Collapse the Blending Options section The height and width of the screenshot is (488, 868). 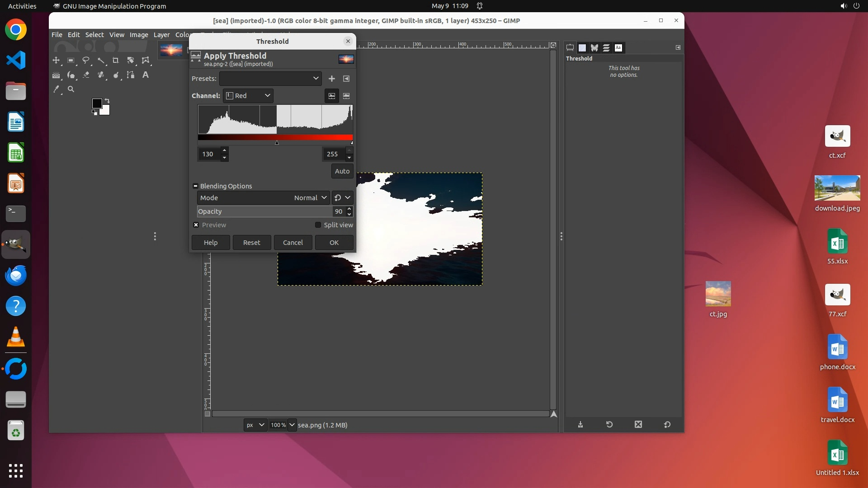tap(195, 186)
